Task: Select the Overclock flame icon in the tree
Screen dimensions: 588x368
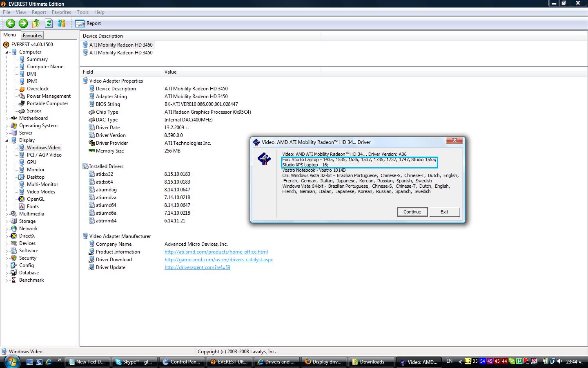Action: point(22,89)
